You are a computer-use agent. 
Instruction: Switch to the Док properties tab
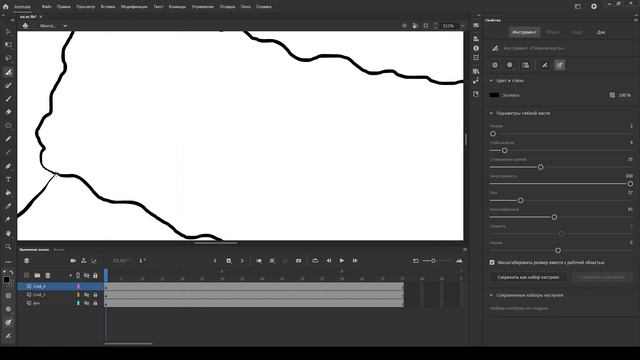coord(601,32)
